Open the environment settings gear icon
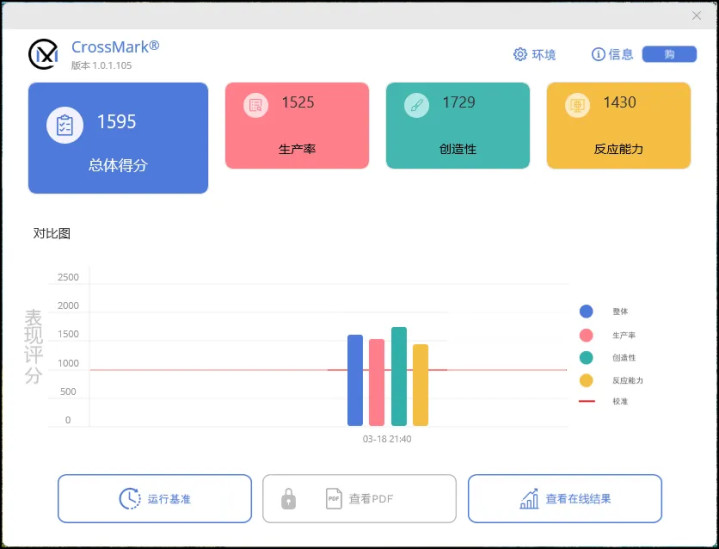This screenshot has width=719, height=549. (x=520, y=54)
